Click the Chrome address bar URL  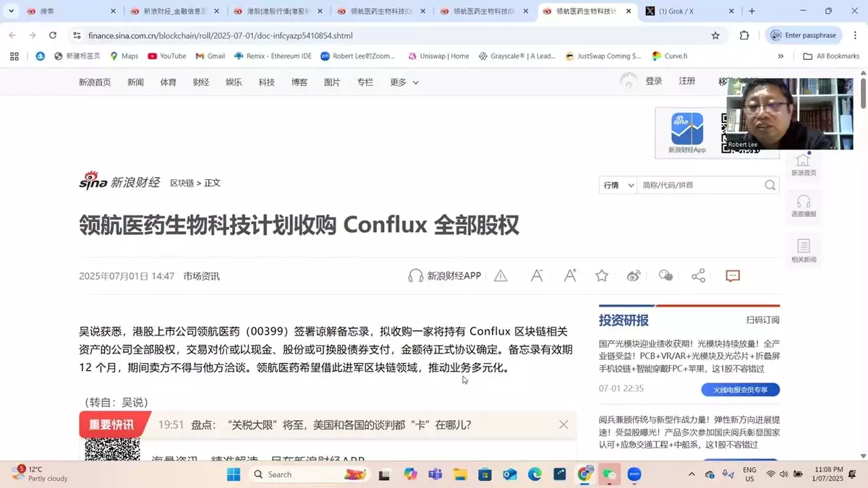tap(220, 35)
